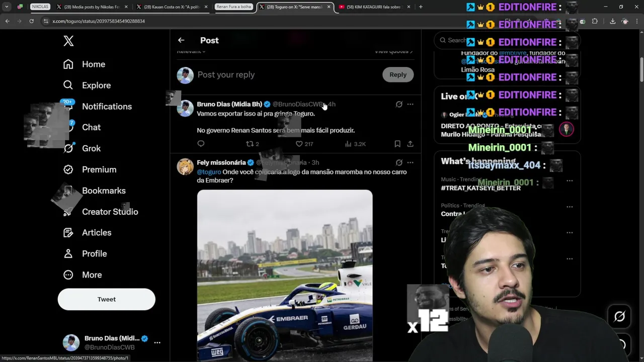Click the address bar URL
644x362 pixels.
coord(99,21)
